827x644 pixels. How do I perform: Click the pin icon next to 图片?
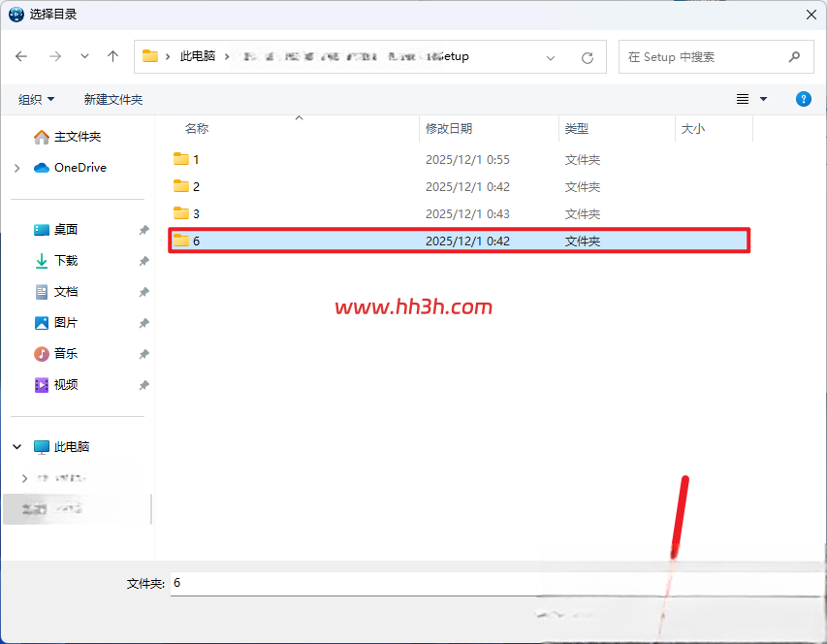coord(144,323)
